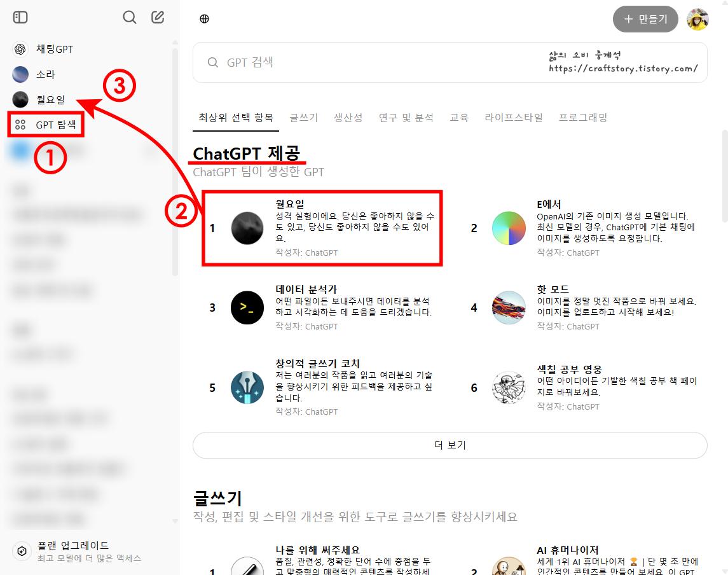This screenshot has width=728, height=575.
Task: Click the + 만들기 button
Action: click(645, 19)
